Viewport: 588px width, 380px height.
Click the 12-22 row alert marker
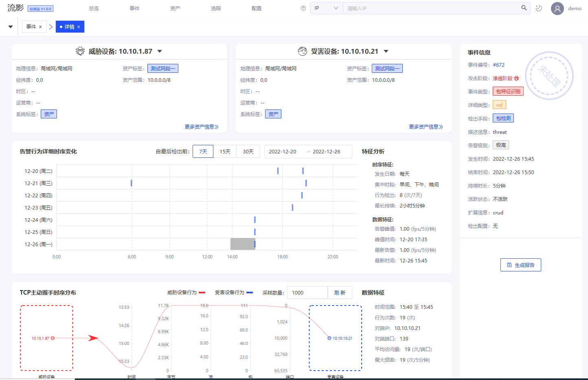(302, 195)
